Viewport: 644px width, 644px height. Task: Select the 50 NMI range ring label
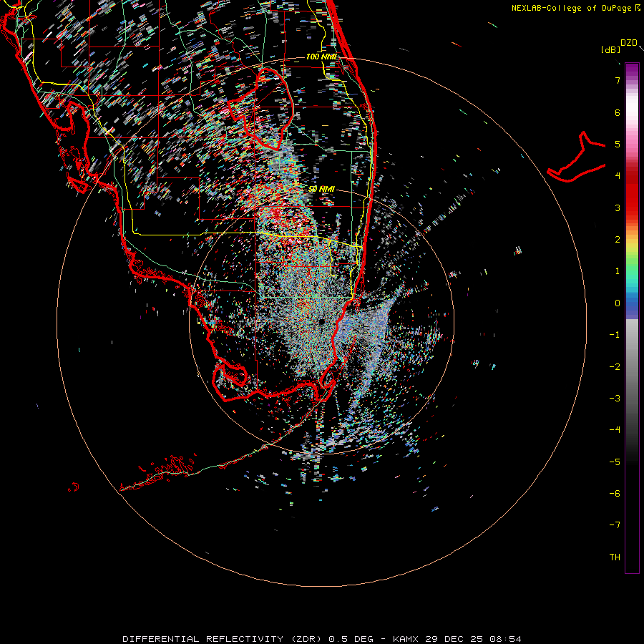321,189
